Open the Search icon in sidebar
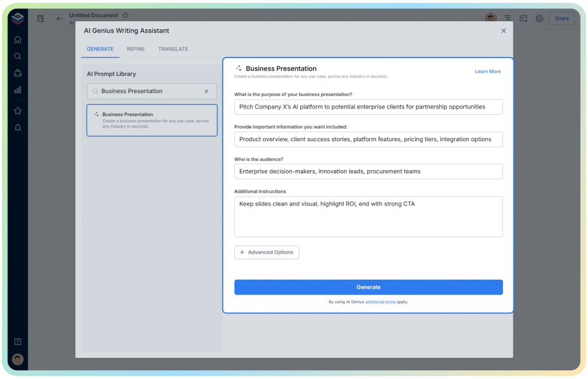This screenshot has height=379, width=588. point(18,56)
